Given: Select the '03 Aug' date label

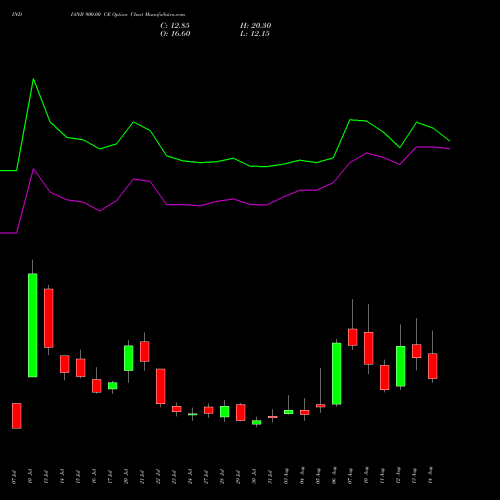Looking at the screenshot, I should point(286,476).
